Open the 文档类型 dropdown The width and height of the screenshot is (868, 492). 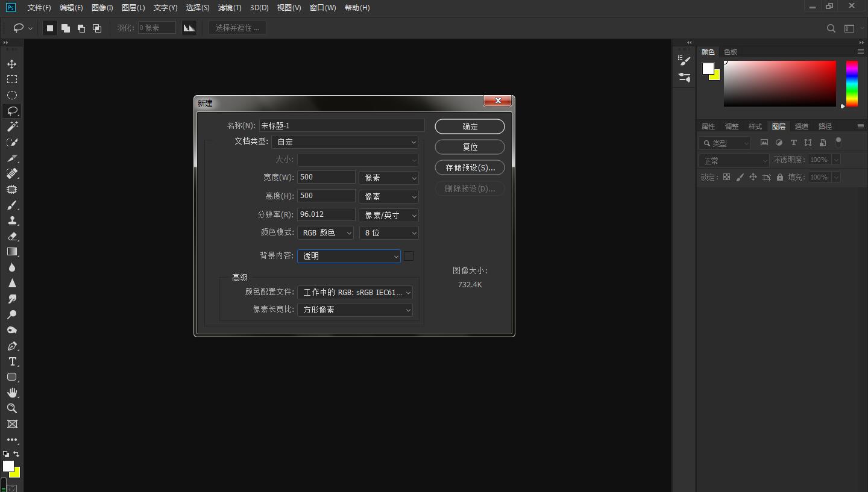coord(345,142)
